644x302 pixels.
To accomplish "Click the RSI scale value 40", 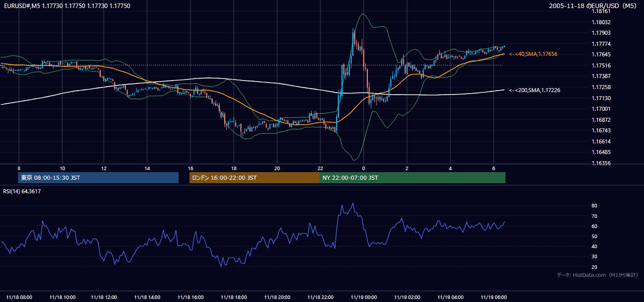I will pyautogui.click(x=594, y=246).
